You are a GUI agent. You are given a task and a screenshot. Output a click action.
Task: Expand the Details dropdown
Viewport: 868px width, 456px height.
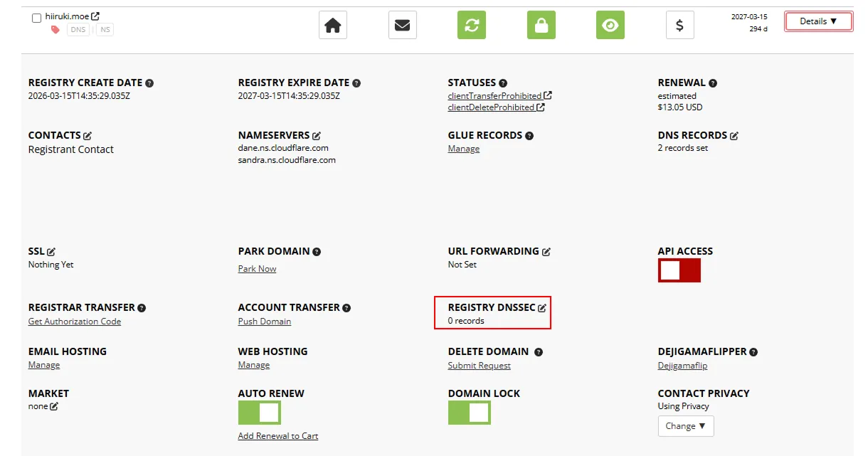[818, 21]
